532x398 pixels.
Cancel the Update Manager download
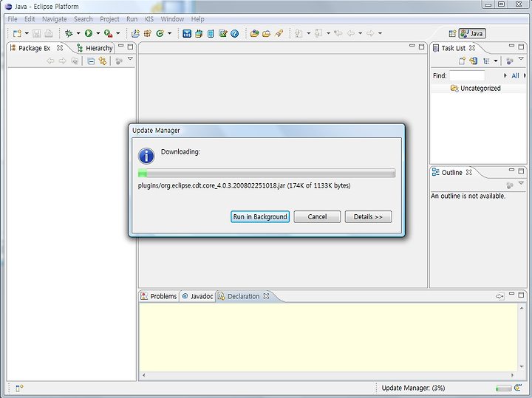317,216
